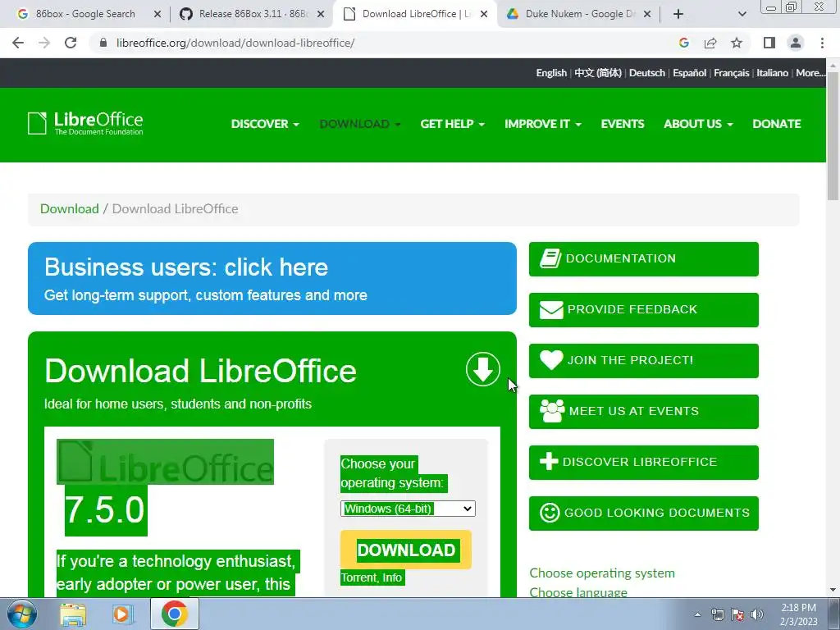
Task: Click the browser forward arrow
Action: click(x=44, y=43)
